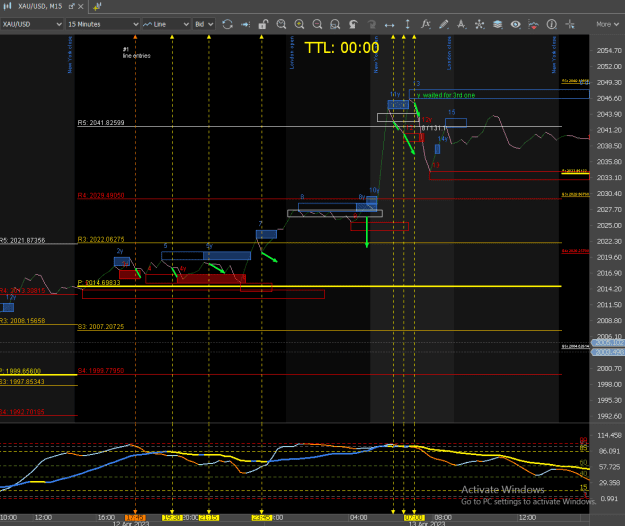Open the XAU/USD symbol dropdown
Screen dimensions: 625x526
[x=32, y=24]
